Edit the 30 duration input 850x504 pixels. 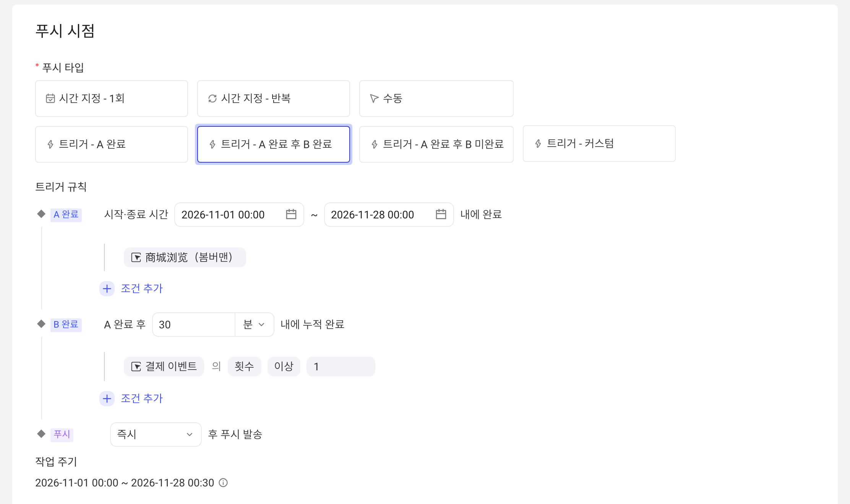pyautogui.click(x=194, y=325)
